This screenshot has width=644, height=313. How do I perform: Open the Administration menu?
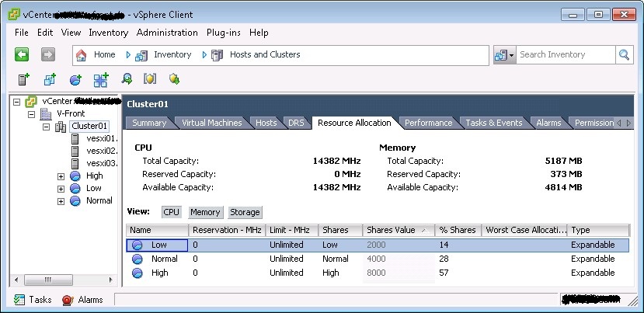167,33
